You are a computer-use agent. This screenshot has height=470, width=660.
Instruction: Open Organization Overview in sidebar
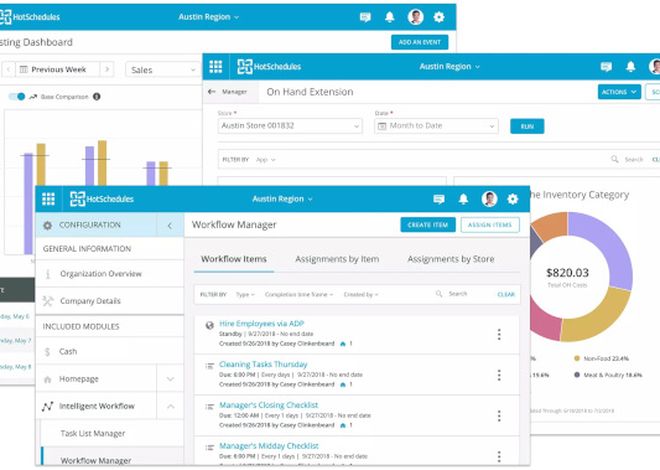109,274
